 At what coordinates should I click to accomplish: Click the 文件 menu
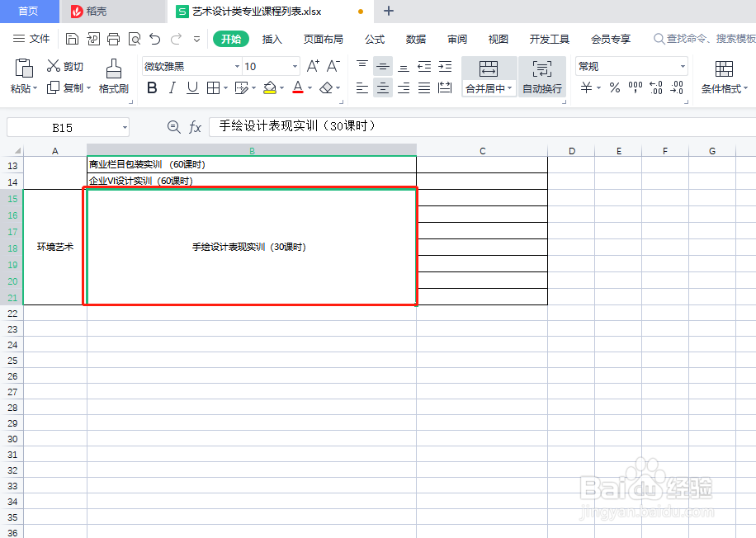click(x=39, y=38)
